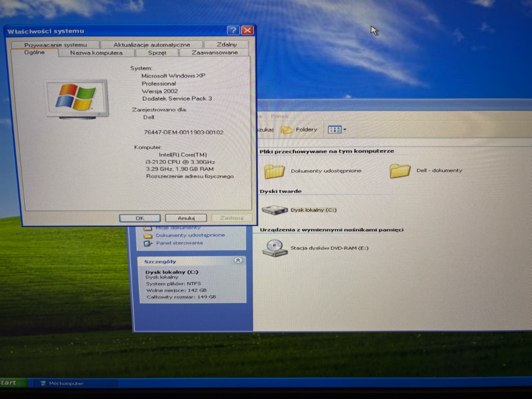The width and height of the screenshot is (532, 399).
Task: Click the 'Dyski twarde' group header
Action: pyautogui.click(x=281, y=191)
